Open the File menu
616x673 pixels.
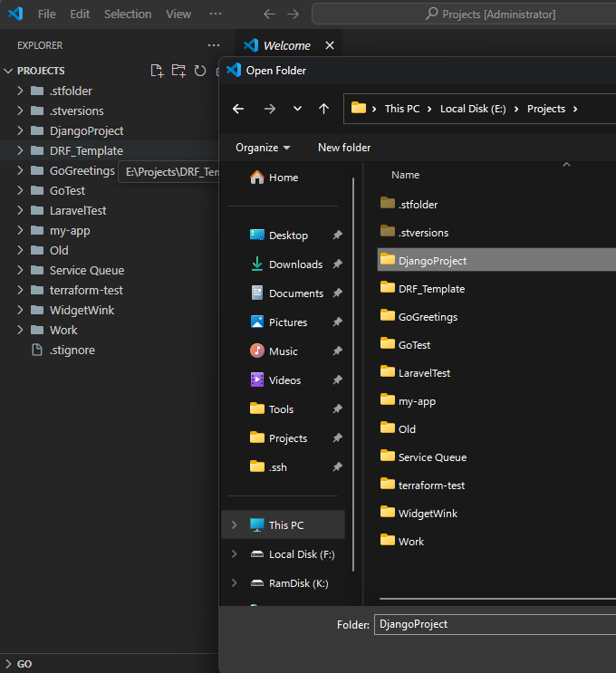[47, 14]
